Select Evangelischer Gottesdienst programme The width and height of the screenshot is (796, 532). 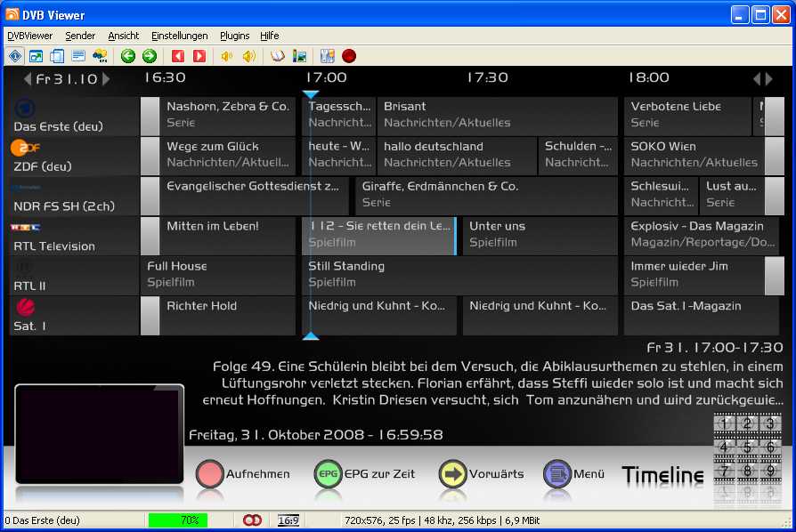point(255,197)
